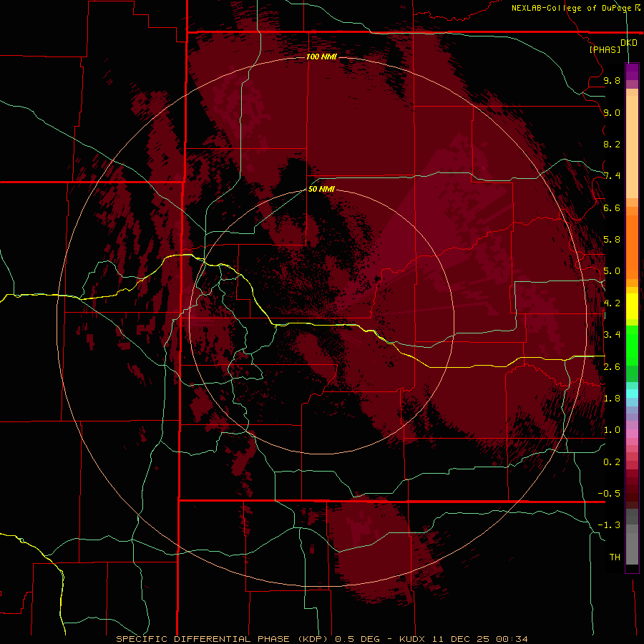Click the KUDX radar site identifier
Image resolution: width=644 pixels, height=644 pixels.
[412, 639]
